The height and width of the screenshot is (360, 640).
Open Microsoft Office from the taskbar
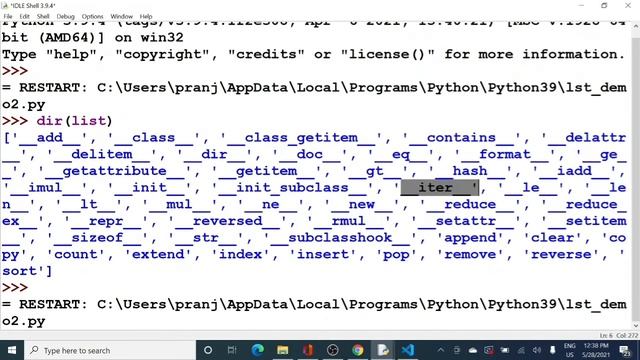[308, 350]
